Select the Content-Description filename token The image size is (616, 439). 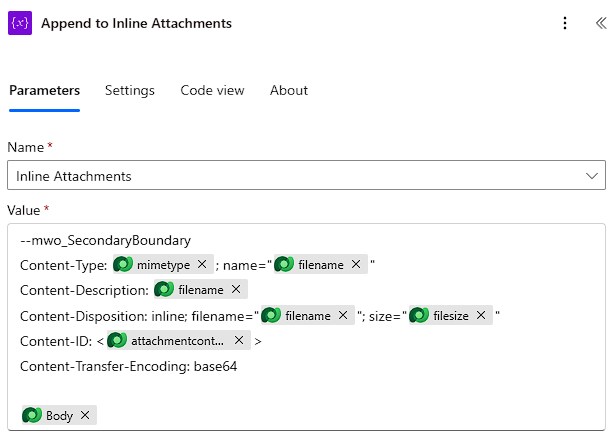pyautogui.click(x=200, y=290)
